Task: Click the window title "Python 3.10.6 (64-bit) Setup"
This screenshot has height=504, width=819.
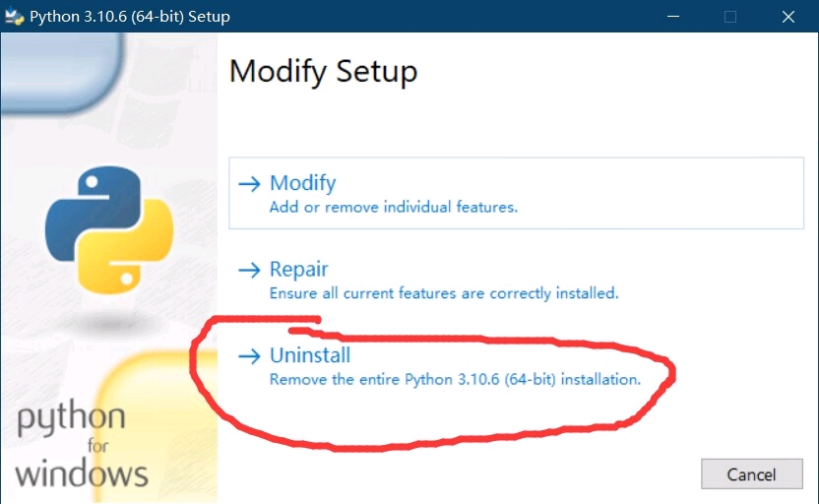Action: tap(131, 17)
